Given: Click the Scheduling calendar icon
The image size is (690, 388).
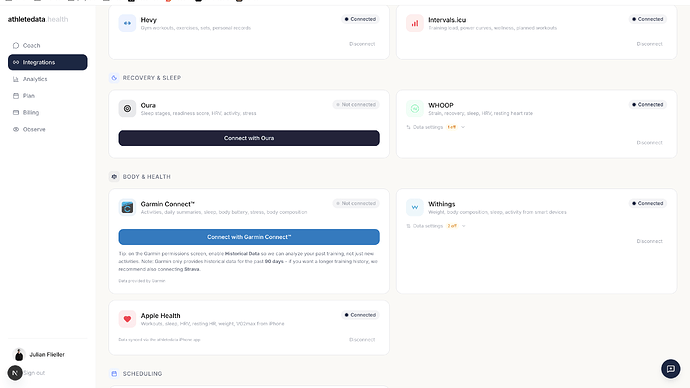Looking at the screenshot, I should [114, 373].
